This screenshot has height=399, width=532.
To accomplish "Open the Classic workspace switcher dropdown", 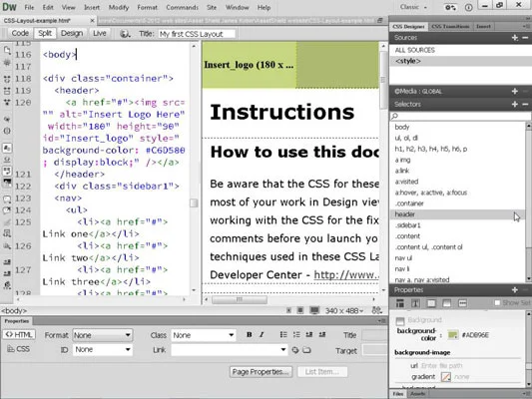I will (413, 7).
